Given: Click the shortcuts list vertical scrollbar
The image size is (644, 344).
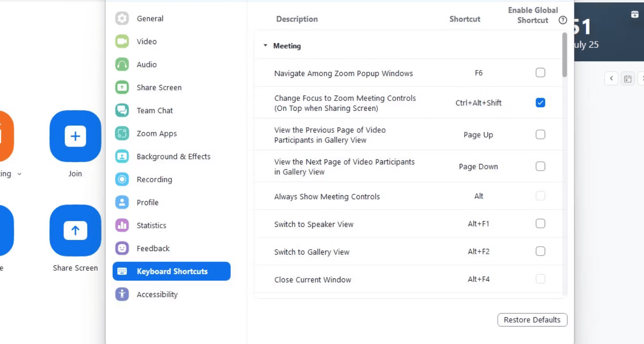Looking at the screenshot, I should click(x=565, y=55).
